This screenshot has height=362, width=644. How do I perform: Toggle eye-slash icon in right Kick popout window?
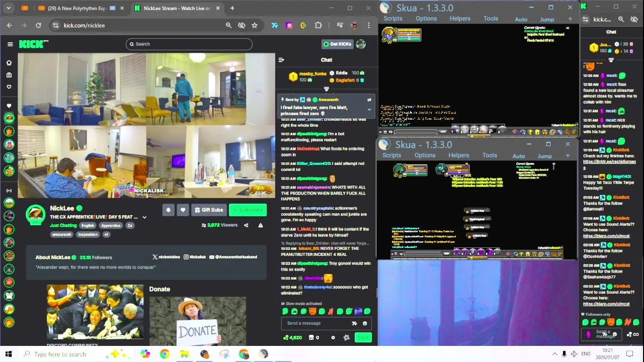pos(634,19)
